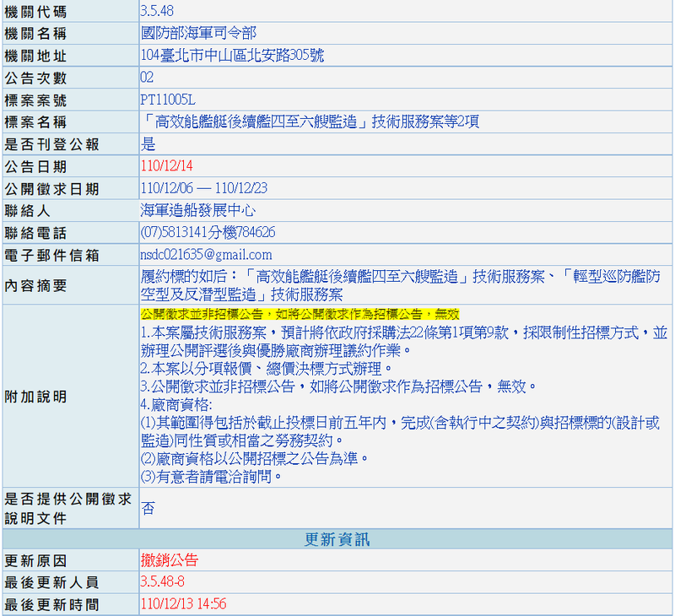This screenshot has height=616, width=675.
Task: Click note line 4 labeled 廠商資格
Action: (176, 405)
